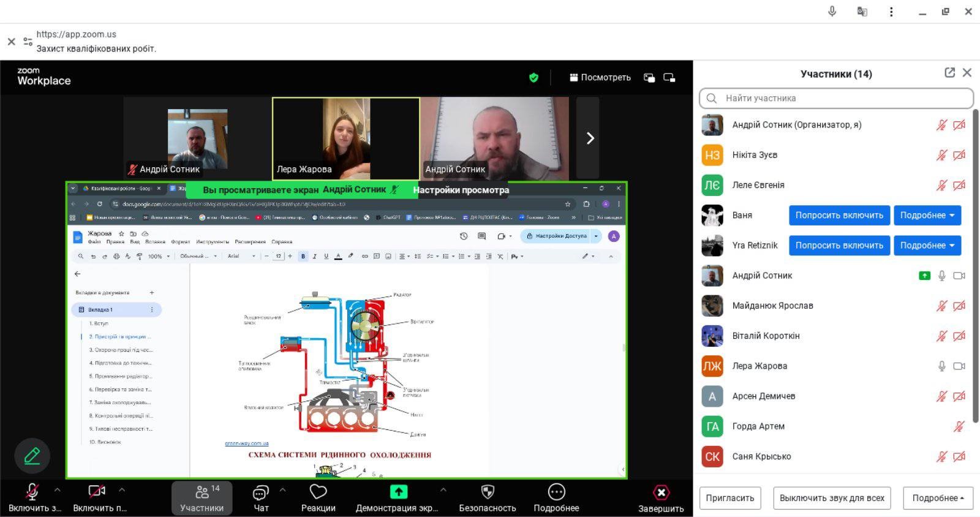Open the Reactions heart icon
The width and height of the screenshot is (980, 517).
coord(318,492)
